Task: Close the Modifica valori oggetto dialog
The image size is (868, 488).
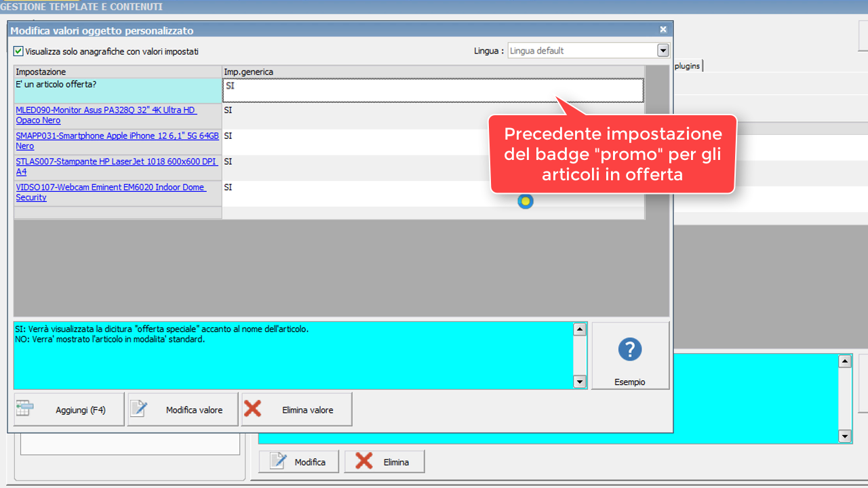Action: click(x=663, y=30)
